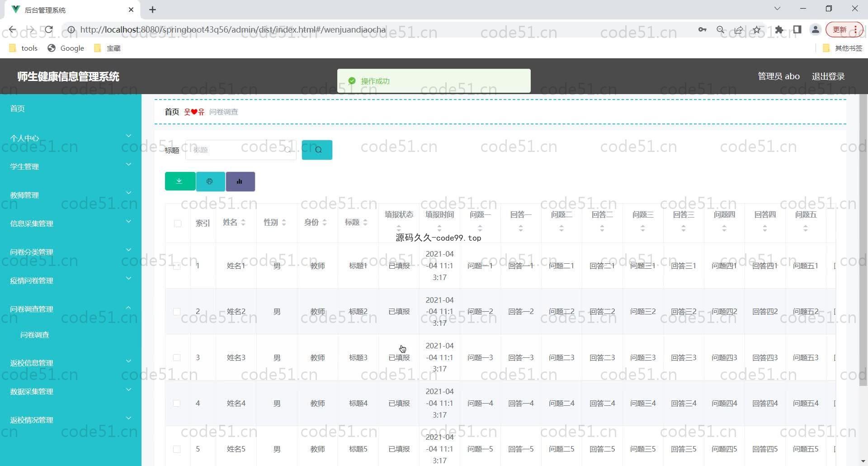Check the row 4 checkbox for 姓名4
The width and height of the screenshot is (868, 466).
[x=177, y=403]
